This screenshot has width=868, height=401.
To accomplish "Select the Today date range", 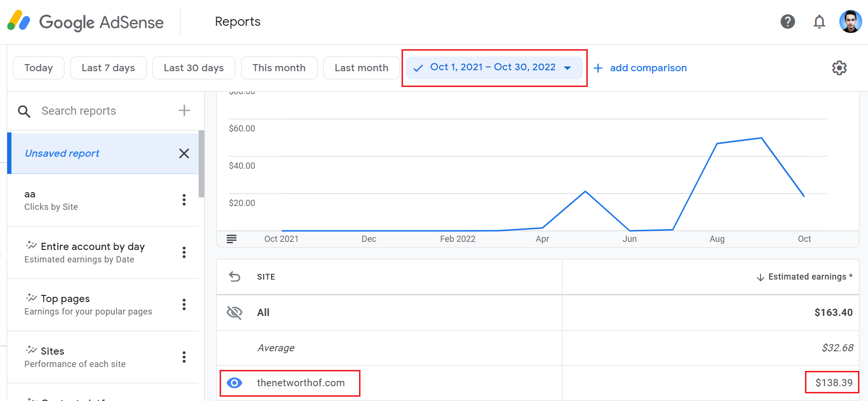I will [x=39, y=68].
